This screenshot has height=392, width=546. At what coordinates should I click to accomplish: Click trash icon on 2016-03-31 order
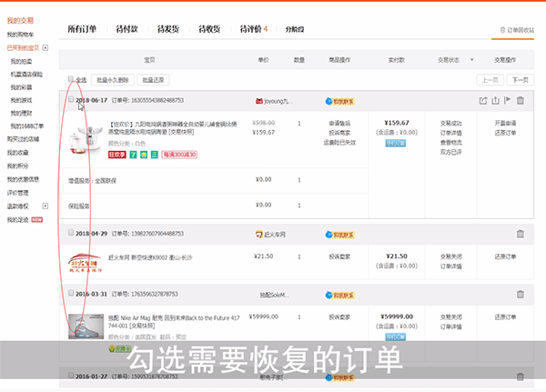pyautogui.click(x=521, y=294)
